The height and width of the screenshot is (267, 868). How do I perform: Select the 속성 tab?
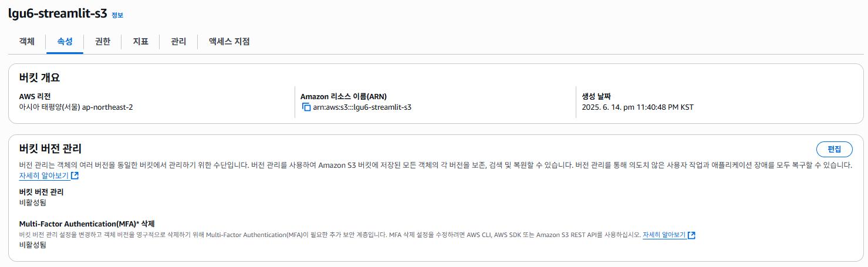tap(65, 42)
